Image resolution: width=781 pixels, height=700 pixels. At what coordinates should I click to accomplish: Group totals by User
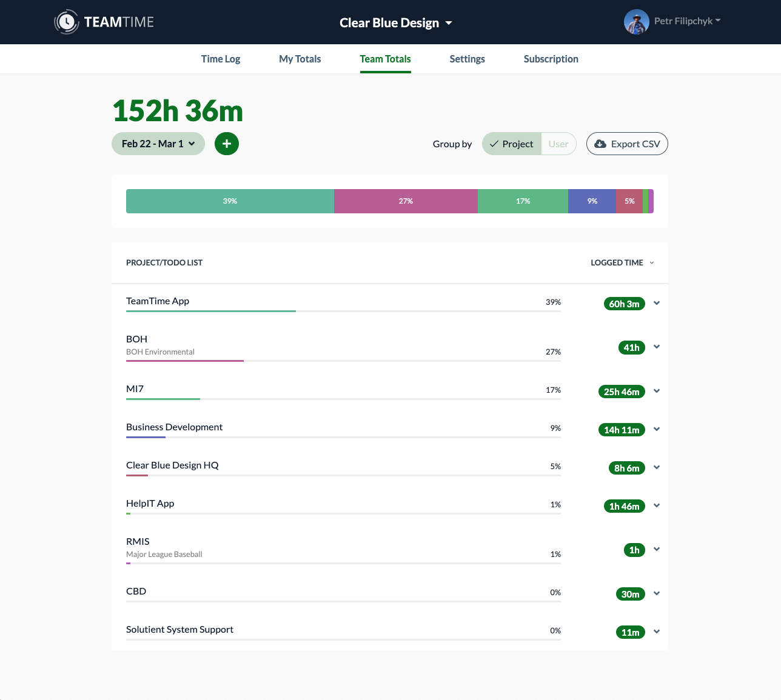558,144
